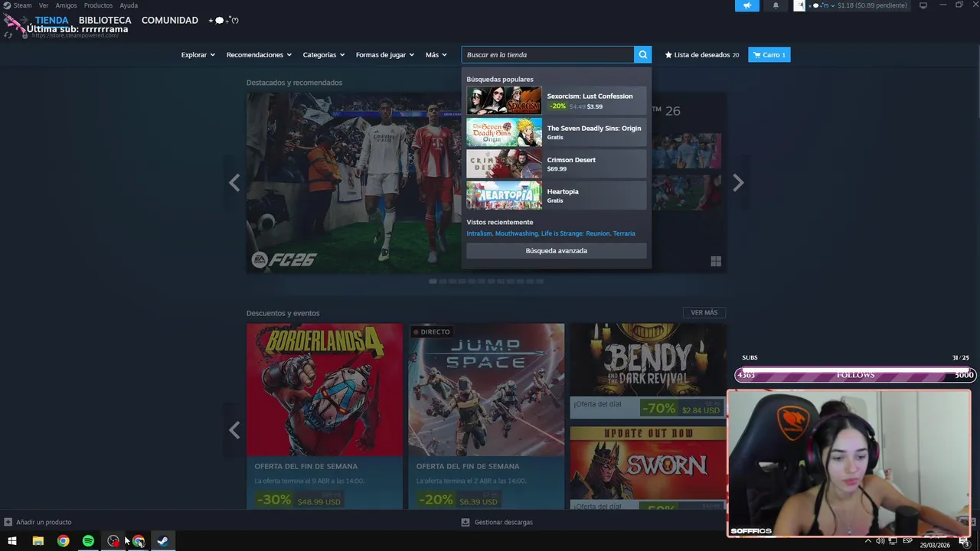The height and width of the screenshot is (551, 980).
Task: Select Crimson Desert search result
Action: point(557,164)
